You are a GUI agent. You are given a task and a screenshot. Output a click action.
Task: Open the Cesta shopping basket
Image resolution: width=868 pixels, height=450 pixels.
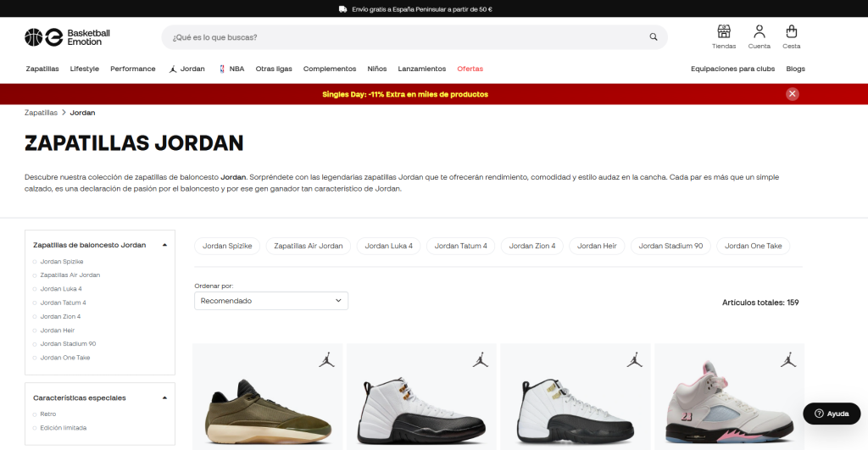click(791, 36)
